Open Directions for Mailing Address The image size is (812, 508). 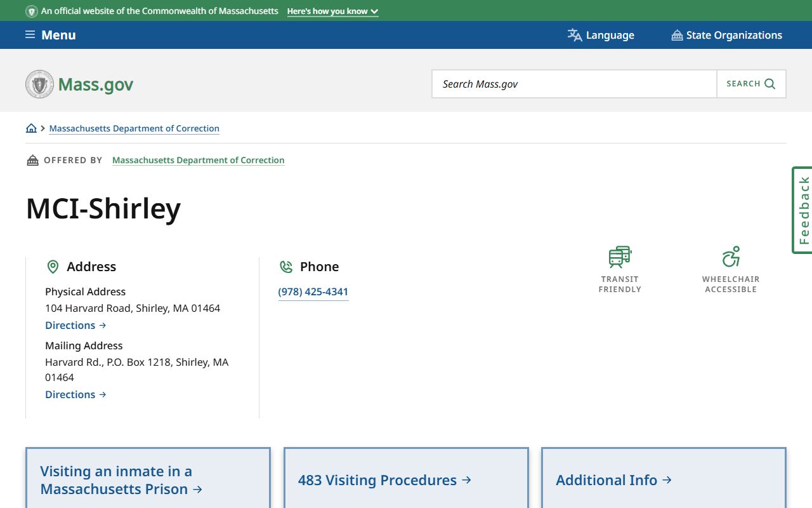click(x=75, y=394)
